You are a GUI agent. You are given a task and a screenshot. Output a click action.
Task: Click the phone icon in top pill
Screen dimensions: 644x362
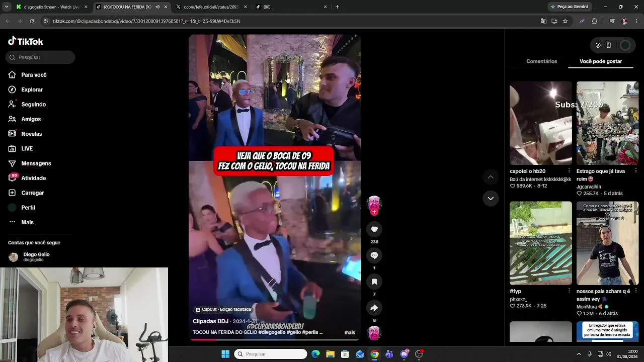coord(609,45)
